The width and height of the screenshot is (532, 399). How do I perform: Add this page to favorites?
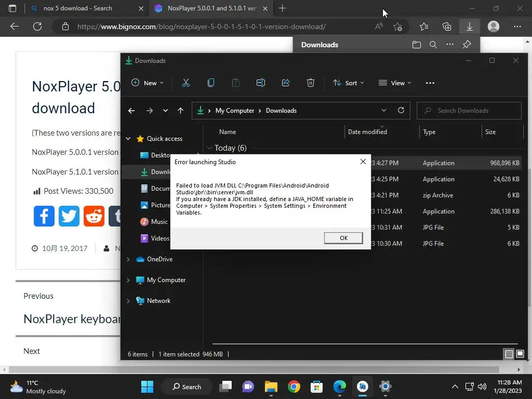click(x=397, y=26)
